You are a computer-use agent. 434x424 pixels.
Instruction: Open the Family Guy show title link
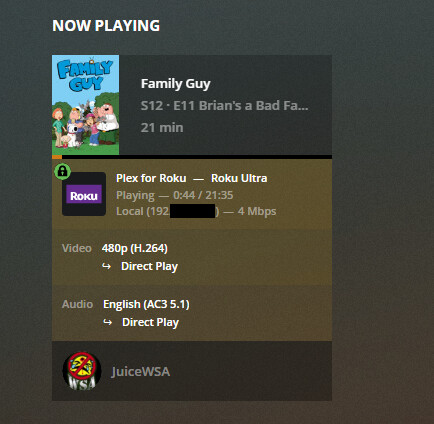(x=176, y=84)
